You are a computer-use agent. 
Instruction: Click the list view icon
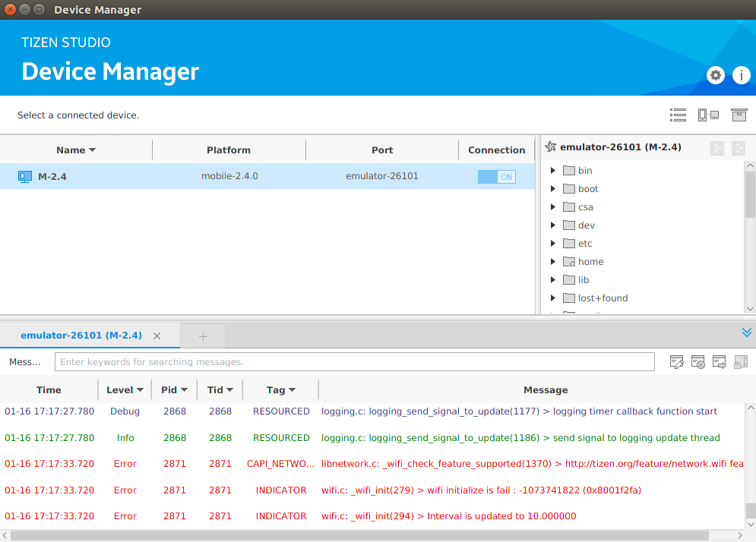(x=678, y=115)
